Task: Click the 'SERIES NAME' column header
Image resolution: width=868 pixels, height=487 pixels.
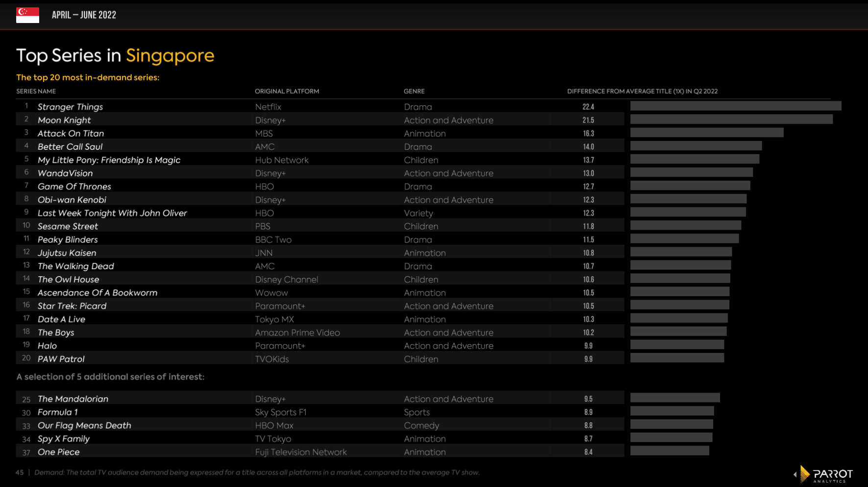Action: tap(36, 92)
